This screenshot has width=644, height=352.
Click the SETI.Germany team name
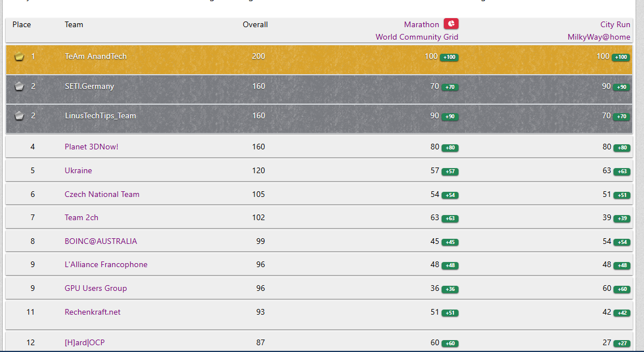pyautogui.click(x=89, y=87)
